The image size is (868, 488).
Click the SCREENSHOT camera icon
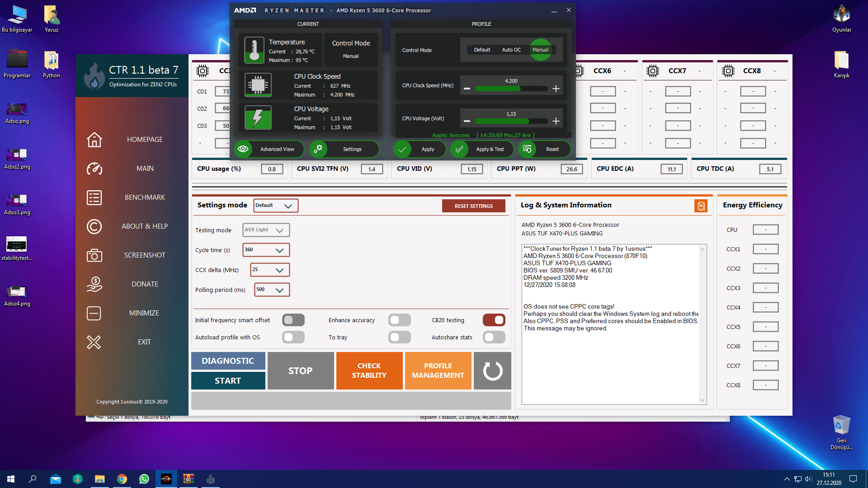(x=94, y=255)
